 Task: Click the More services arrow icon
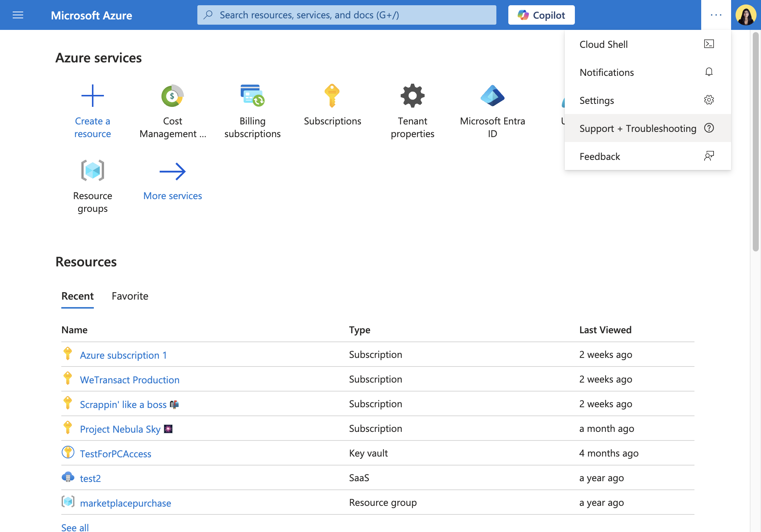(x=172, y=171)
